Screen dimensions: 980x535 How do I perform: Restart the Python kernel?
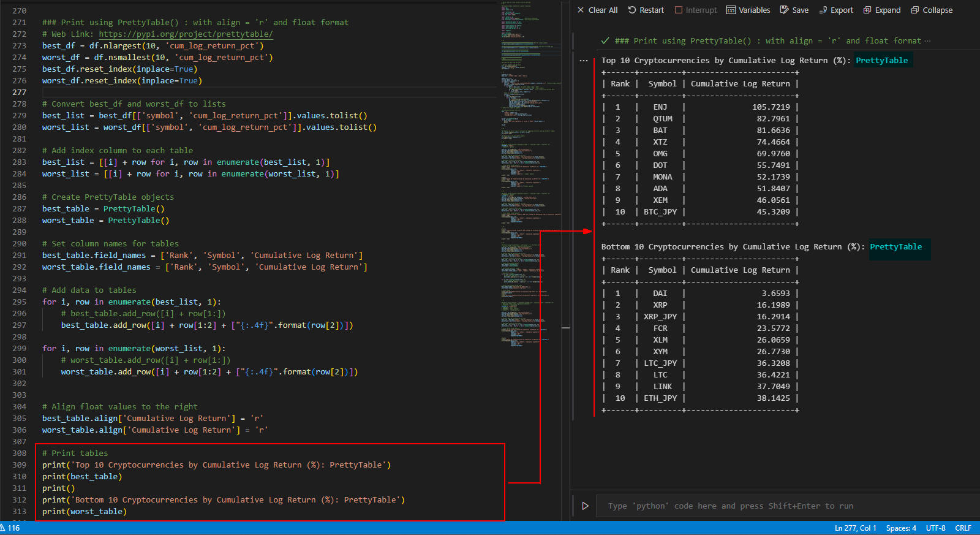click(x=646, y=10)
